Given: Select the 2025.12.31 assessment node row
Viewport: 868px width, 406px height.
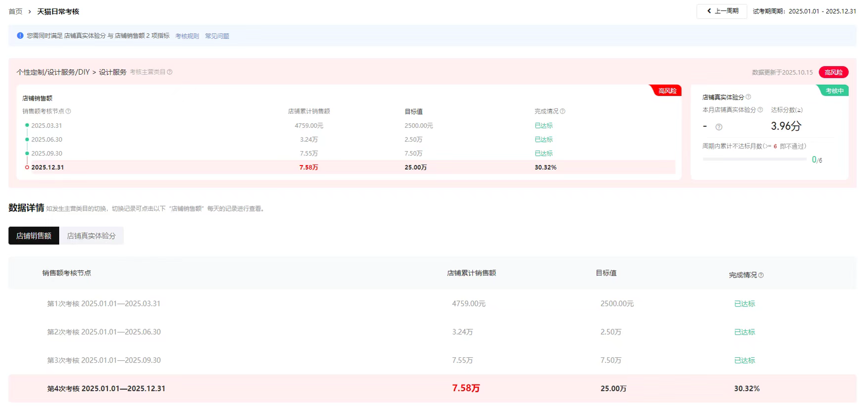Looking at the screenshot, I should tap(47, 167).
